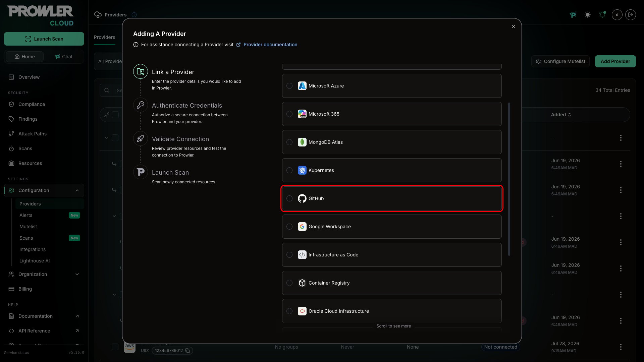
Task: Click the Kubernetes wheel icon
Action: (302, 170)
